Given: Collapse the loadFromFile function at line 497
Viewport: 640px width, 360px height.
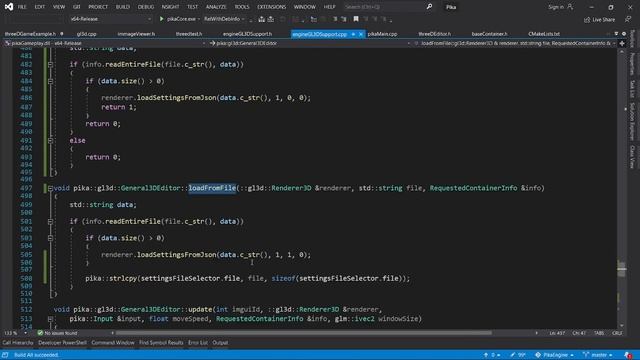Looking at the screenshot, I should [50, 188].
